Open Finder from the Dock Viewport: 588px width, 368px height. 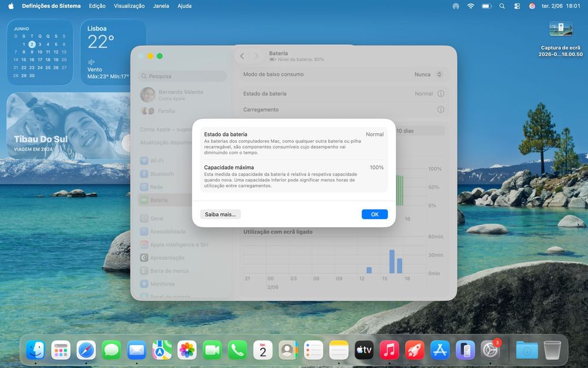click(x=36, y=350)
